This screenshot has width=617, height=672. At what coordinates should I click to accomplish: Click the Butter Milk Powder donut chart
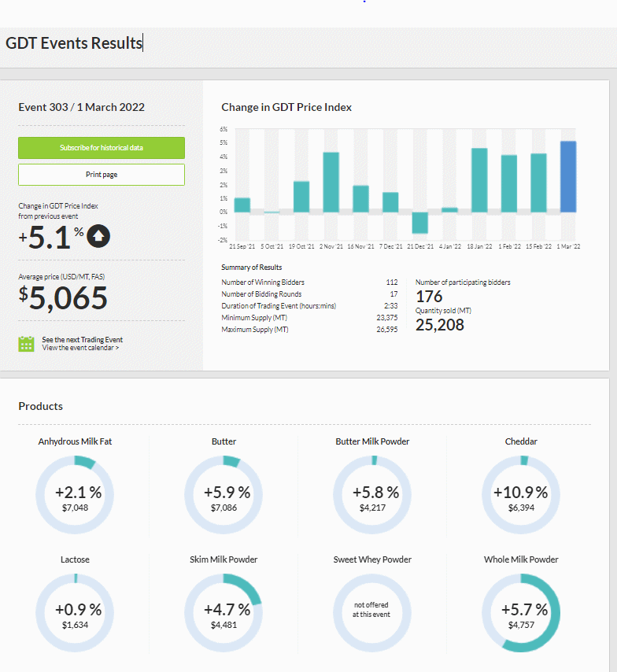[x=372, y=495]
